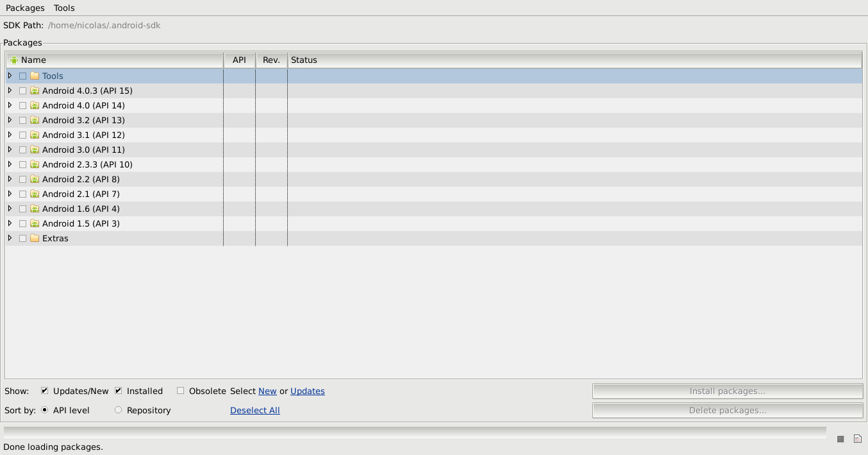Screen dimensions: 868x455
Task: Check the Android 1.5 (API 3) checkbox
Action: point(23,223)
